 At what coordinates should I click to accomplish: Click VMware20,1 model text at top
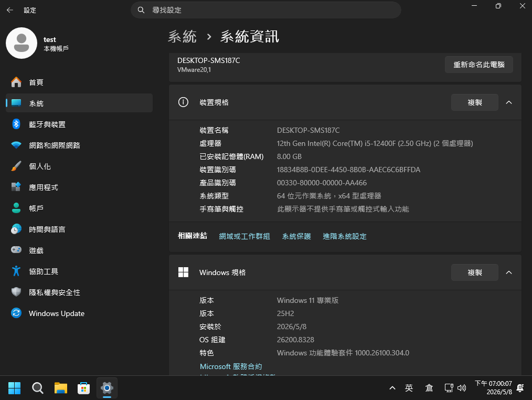pyautogui.click(x=194, y=70)
